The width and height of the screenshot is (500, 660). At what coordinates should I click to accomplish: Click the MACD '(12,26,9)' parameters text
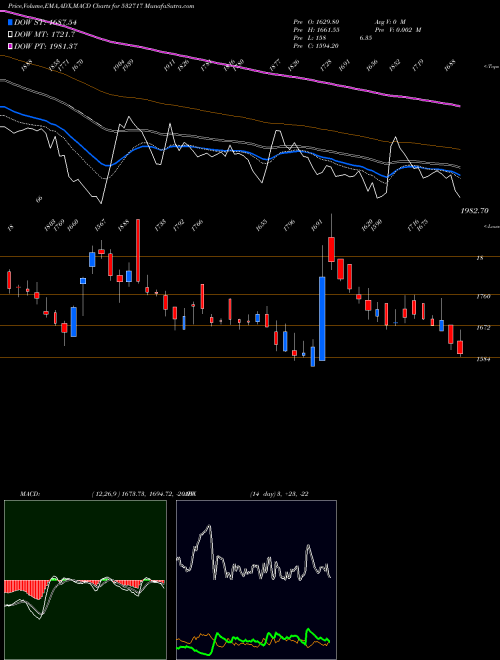(x=105, y=494)
